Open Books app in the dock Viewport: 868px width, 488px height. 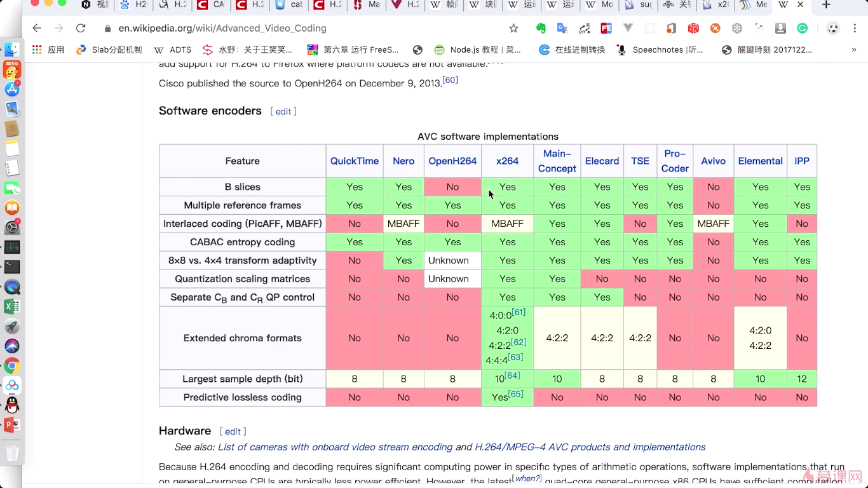pos(12,208)
